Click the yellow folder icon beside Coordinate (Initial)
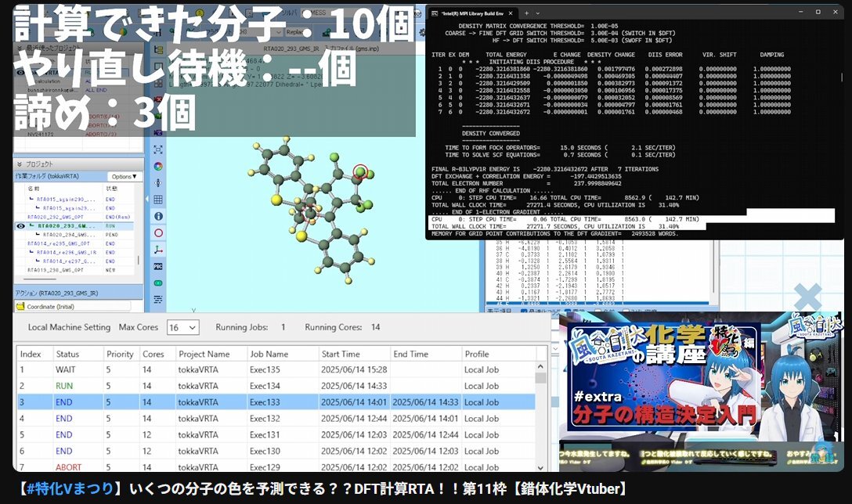Image resolution: width=852 pixels, height=504 pixels. click(20, 306)
